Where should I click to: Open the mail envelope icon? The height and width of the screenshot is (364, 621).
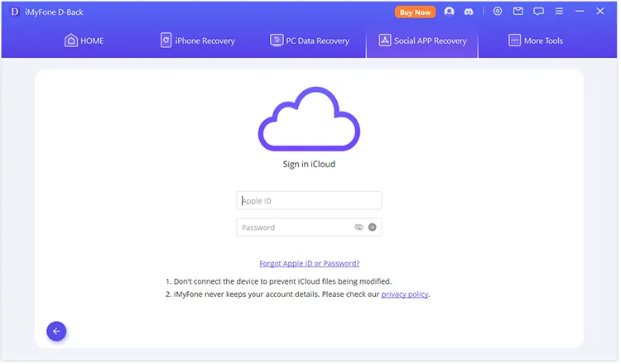point(518,11)
